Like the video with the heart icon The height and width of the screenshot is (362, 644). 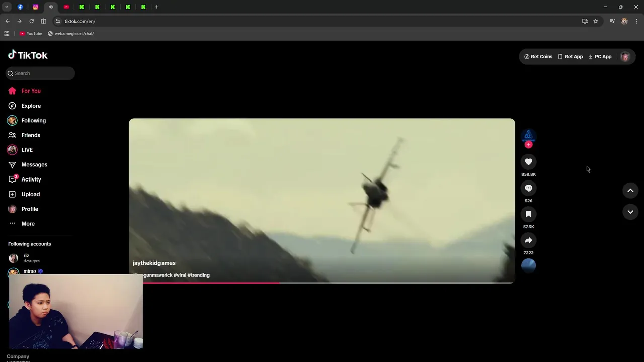coord(528,162)
